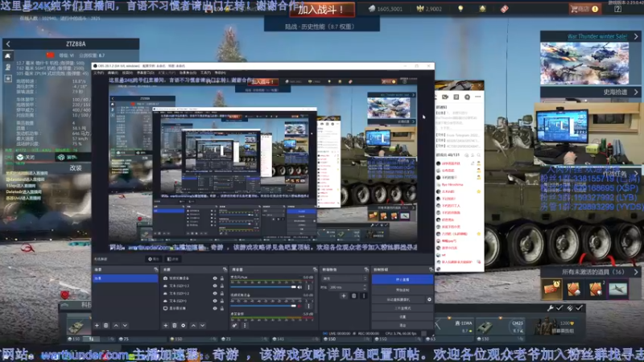Open source properties gear in Sources panel

click(184, 326)
